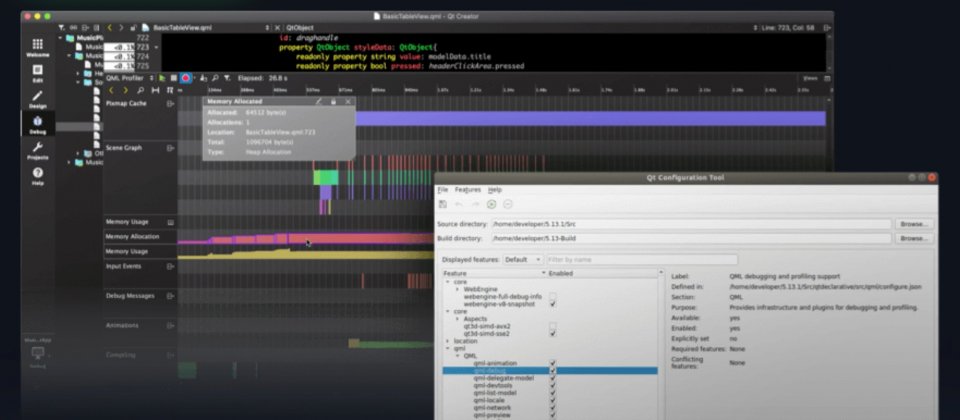The image size is (960, 420).
Task: Click the timeline zoom magnifier icon
Action: coord(140,90)
